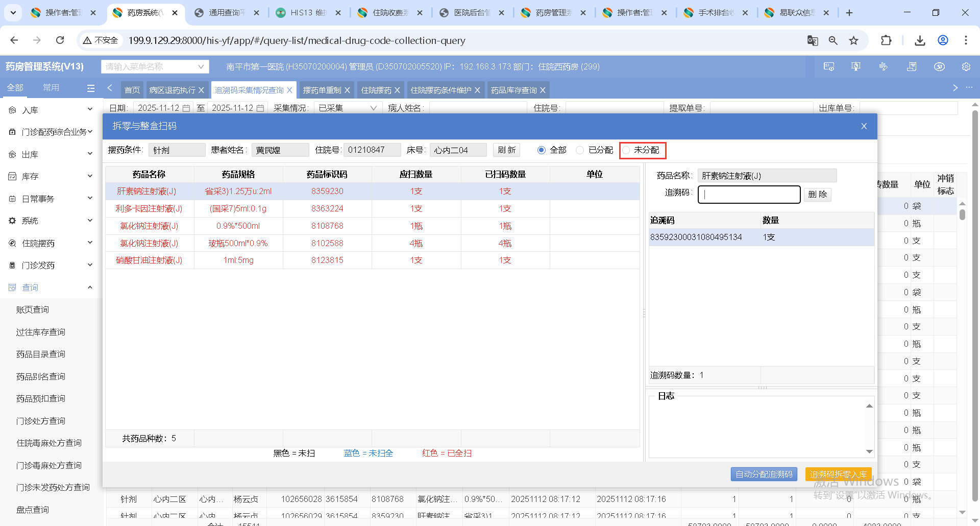
Task: Click the 病人姓名 input field
Action: tap(478, 108)
